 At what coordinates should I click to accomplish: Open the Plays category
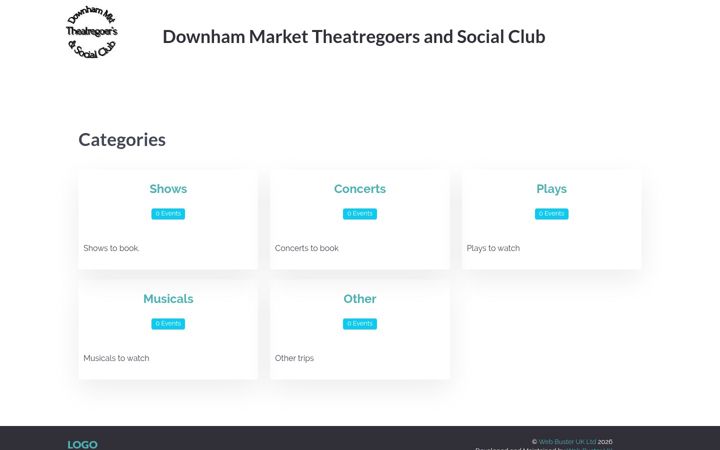coord(551,189)
